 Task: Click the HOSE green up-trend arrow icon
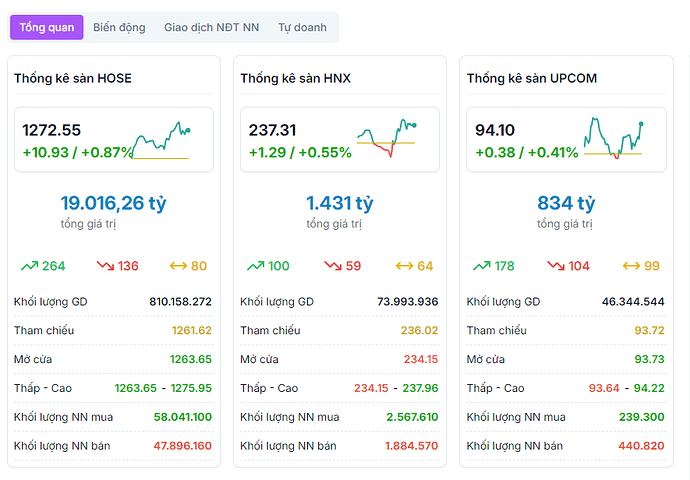tap(29, 266)
